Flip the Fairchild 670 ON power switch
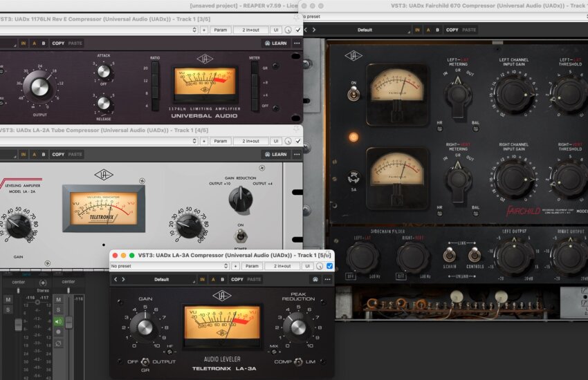 click(353, 93)
